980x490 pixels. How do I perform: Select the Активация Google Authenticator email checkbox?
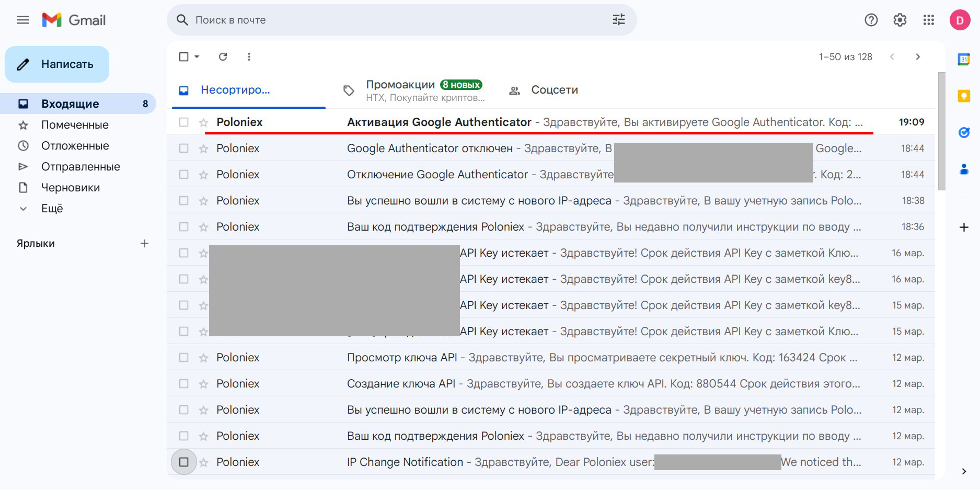coord(183,122)
